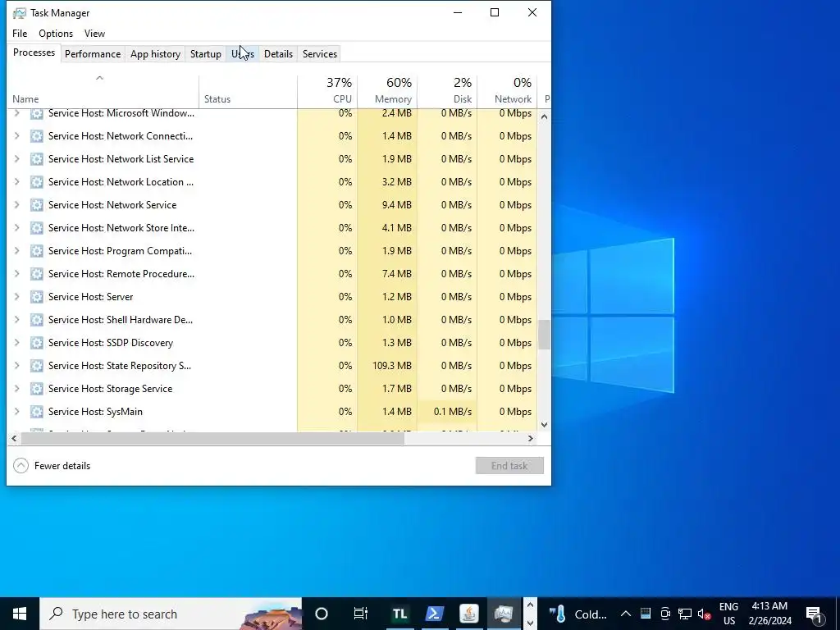Click the gear icon for Service Host: SysMain
The image size is (840, 630).
tap(36, 412)
